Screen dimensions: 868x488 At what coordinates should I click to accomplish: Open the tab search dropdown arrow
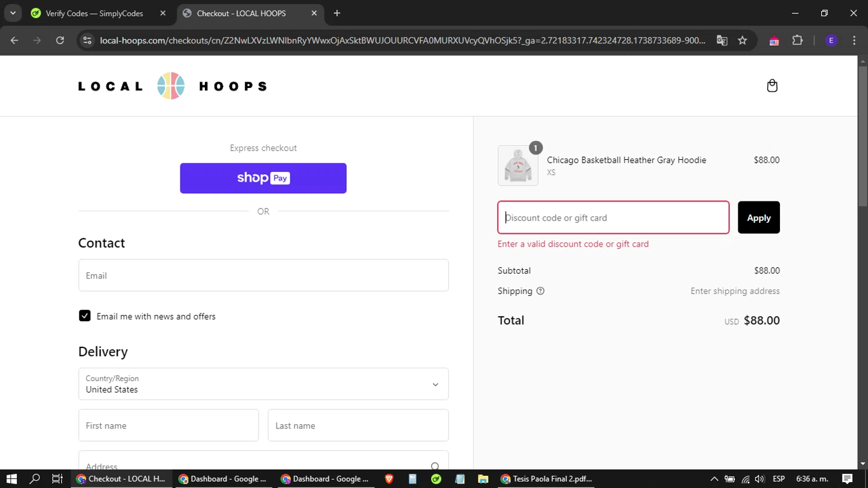pyautogui.click(x=13, y=13)
